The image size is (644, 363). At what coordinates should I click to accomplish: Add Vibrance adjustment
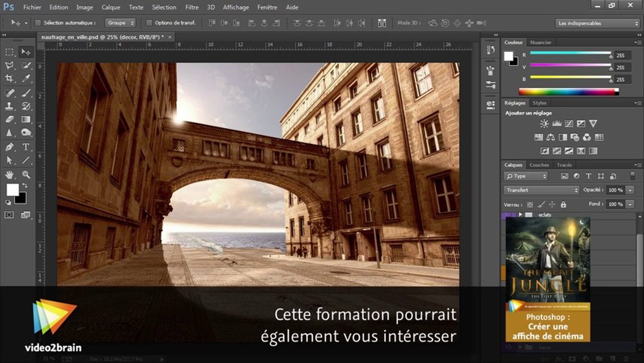coord(593,124)
